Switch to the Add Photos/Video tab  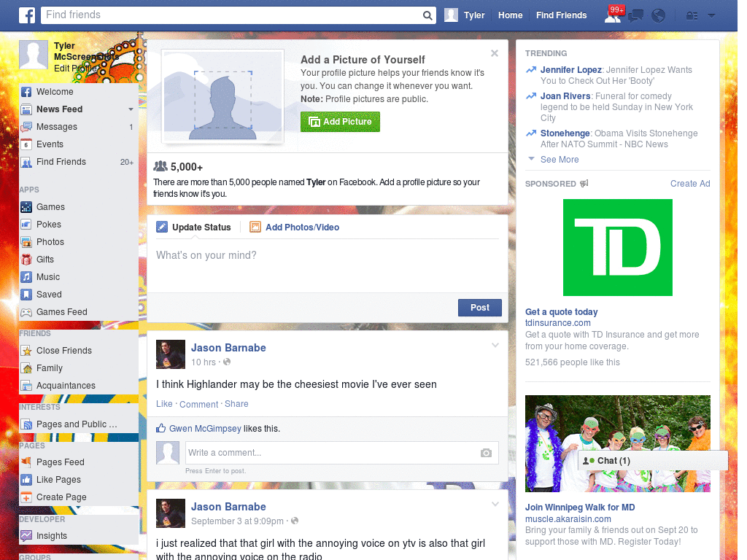click(301, 227)
